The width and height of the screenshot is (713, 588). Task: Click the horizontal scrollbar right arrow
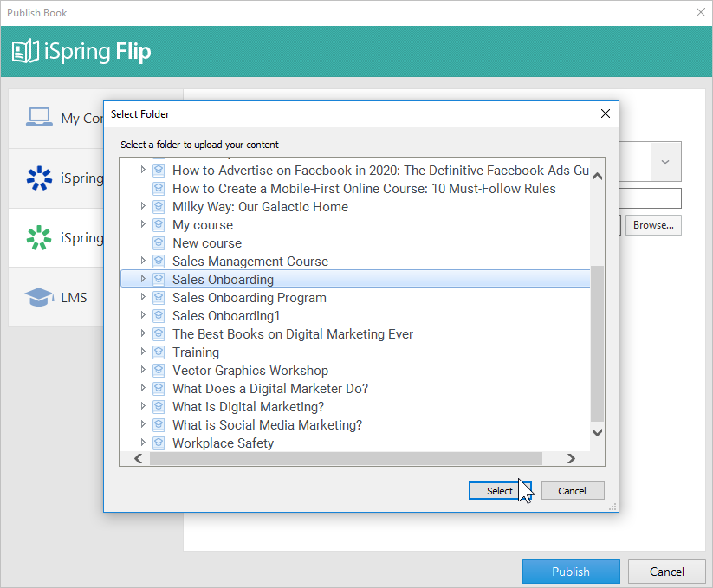(571, 458)
